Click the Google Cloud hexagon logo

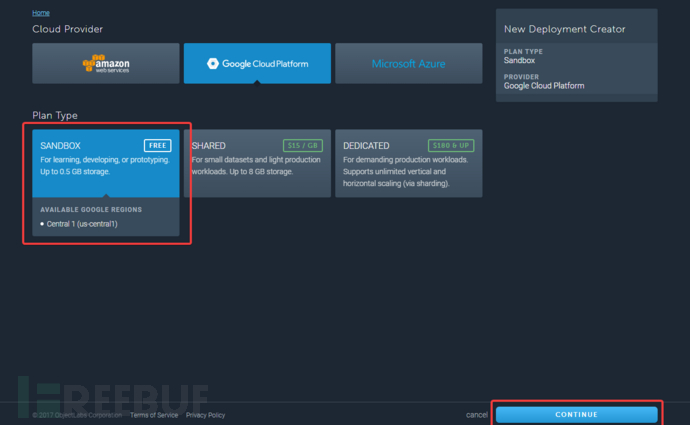(213, 64)
